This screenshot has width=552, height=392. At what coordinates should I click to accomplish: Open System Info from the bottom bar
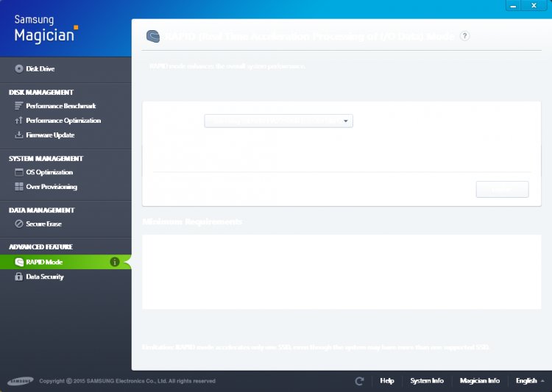(x=427, y=381)
